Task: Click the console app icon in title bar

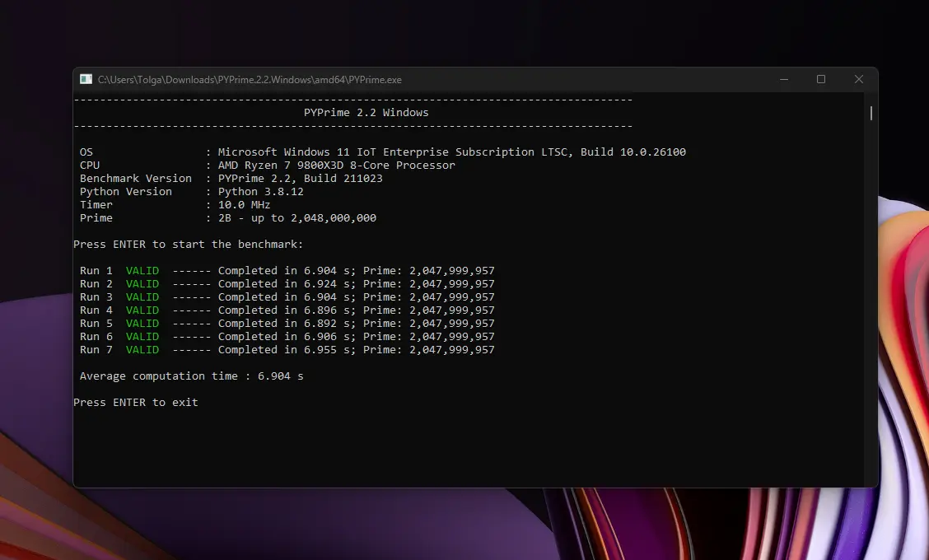Action: tap(86, 79)
